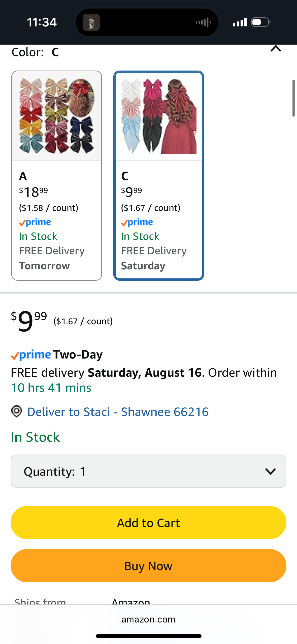Image resolution: width=297 pixels, height=644 pixels.
Task: Tap the battery status icon
Action: click(x=261, y=22)
